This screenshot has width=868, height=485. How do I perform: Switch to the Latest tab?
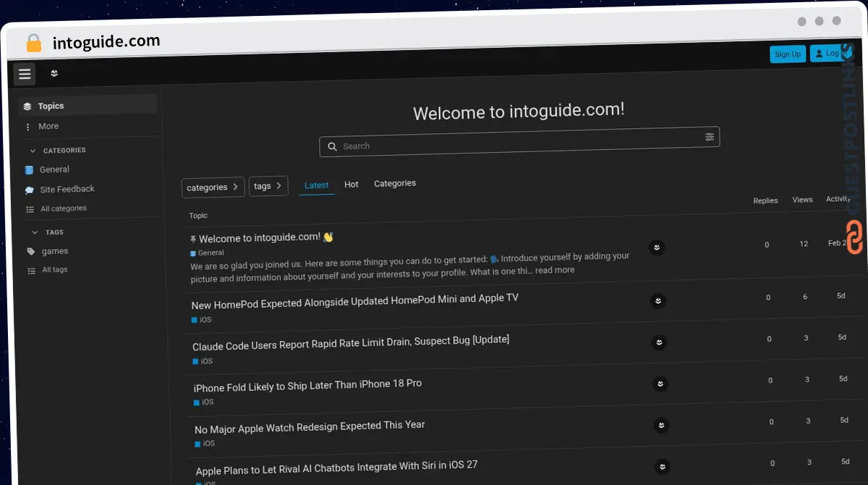tap(317, 185)
